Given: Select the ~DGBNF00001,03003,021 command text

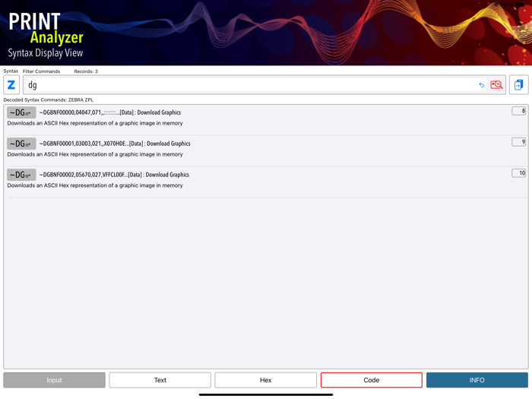Looking at the screenshot, I should pos(115,144).
